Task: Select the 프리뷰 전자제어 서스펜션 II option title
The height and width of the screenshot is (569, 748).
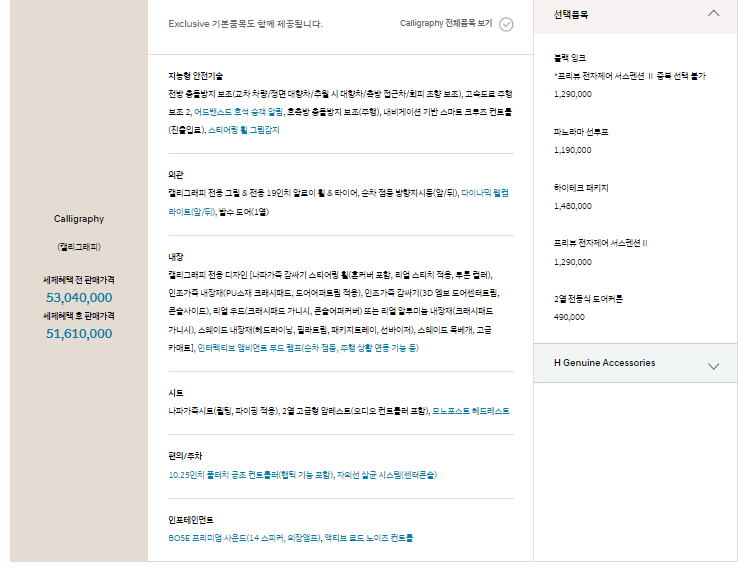Action: 600,243
